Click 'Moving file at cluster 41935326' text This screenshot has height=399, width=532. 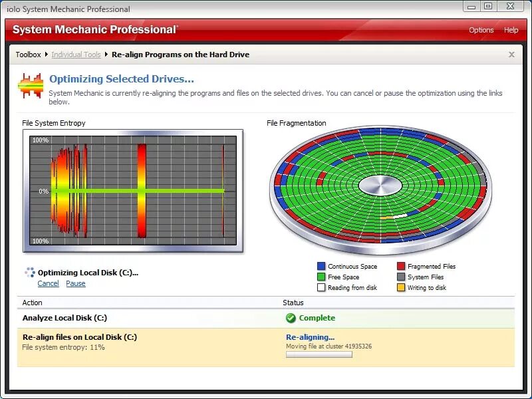pos(329,346)
